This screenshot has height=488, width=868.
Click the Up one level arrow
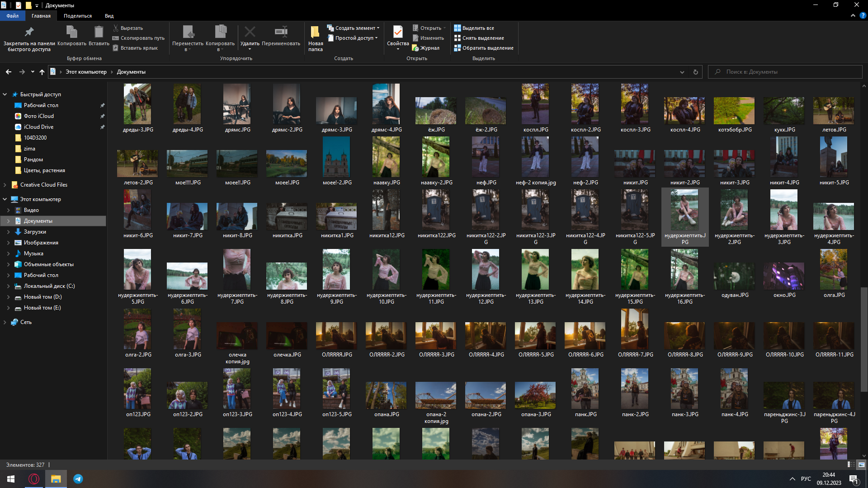(x=42, y=72)
